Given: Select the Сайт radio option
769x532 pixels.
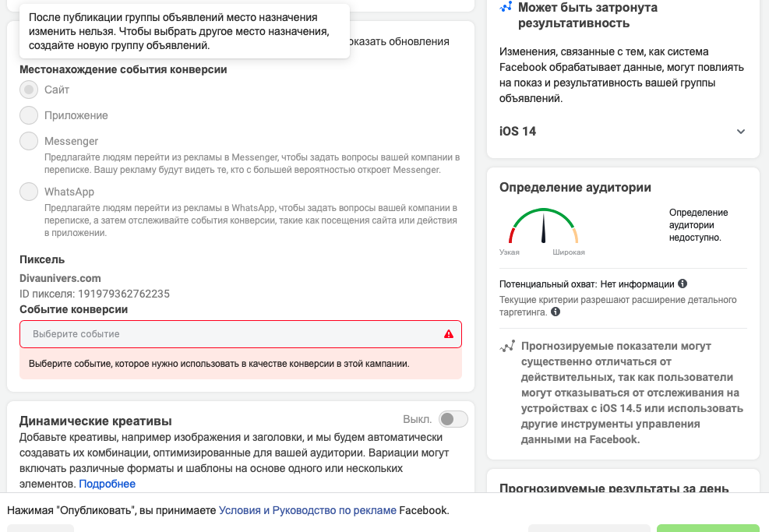Looking at the screenshot, I should [x=29, y=90].
